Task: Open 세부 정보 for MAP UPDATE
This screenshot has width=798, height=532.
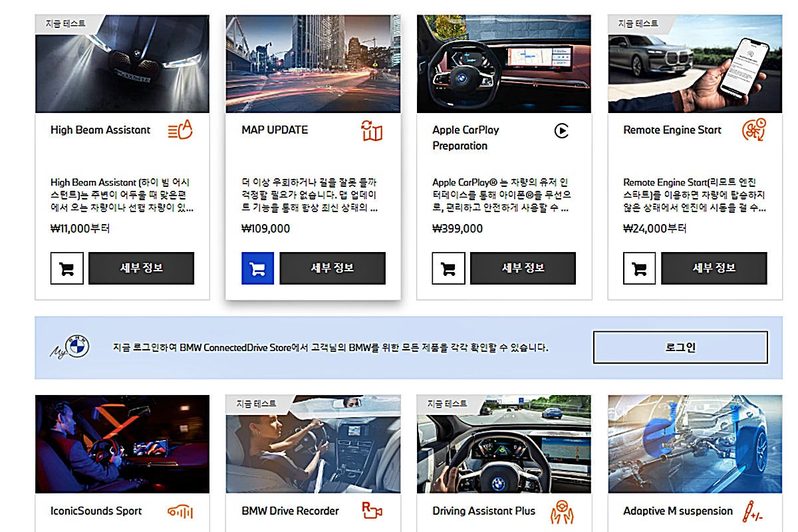Action: (x=332, y=268)
